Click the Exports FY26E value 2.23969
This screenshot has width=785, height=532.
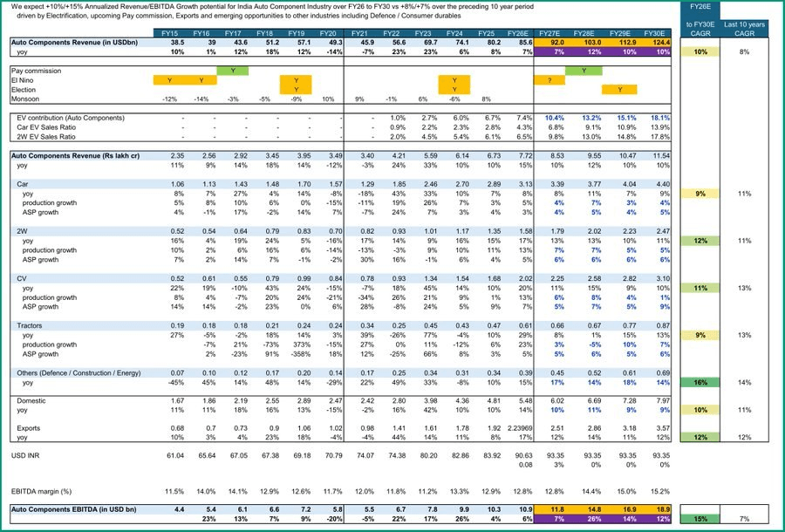click(x=520, y=428)
